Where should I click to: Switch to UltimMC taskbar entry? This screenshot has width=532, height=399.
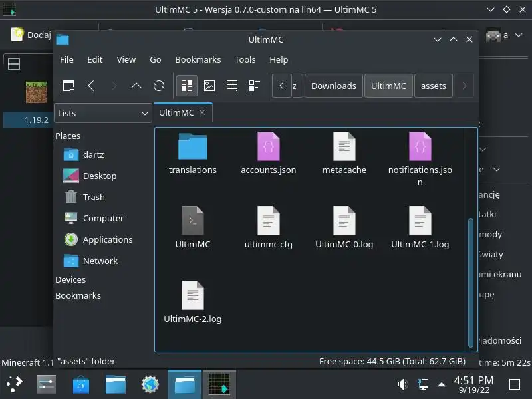(x=219, y=384)
